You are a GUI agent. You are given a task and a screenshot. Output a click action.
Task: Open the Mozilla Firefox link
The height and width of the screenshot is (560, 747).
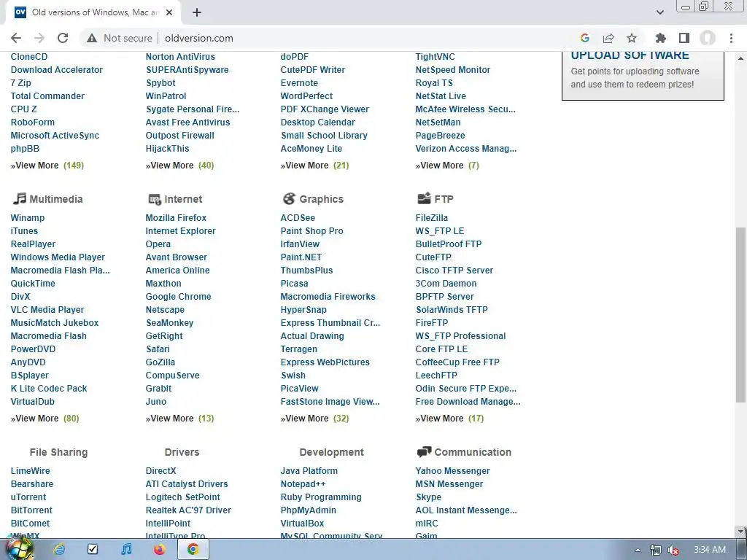tap(176, 217)
